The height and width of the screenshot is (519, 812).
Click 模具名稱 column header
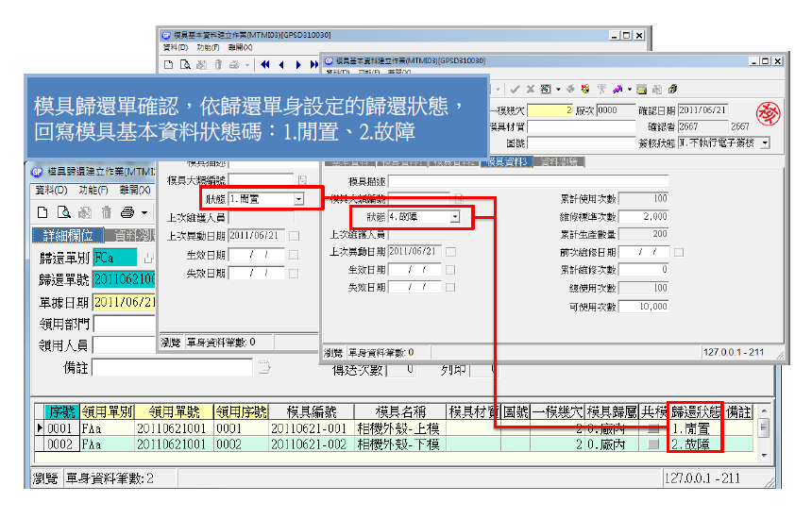click(400, 411)
